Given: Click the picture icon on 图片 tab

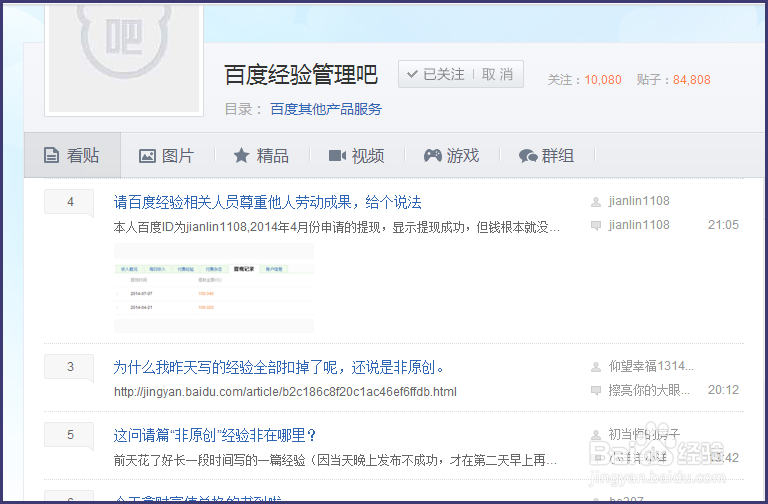Looking at the screenshot, I should coord(147,156).
